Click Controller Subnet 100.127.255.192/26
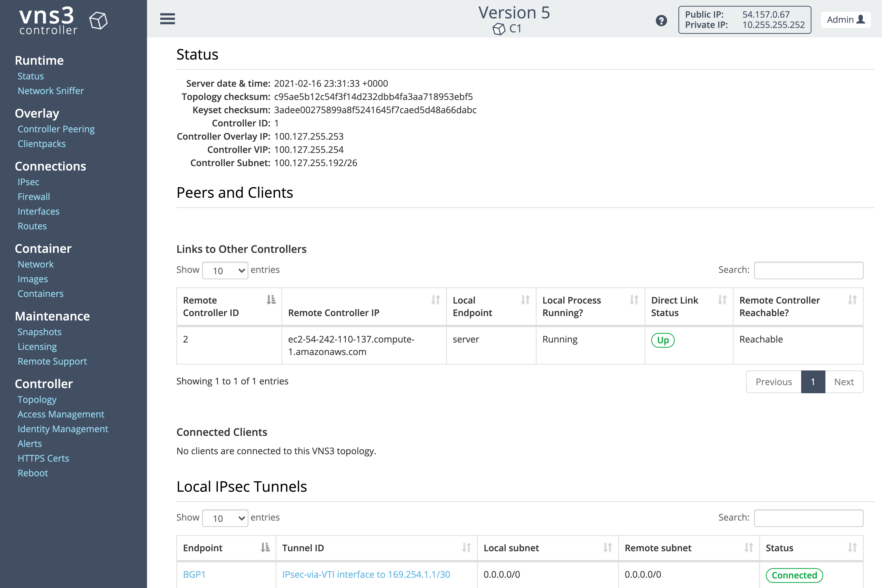The width and height of the screenshot is (882, 588). point(315,163)
